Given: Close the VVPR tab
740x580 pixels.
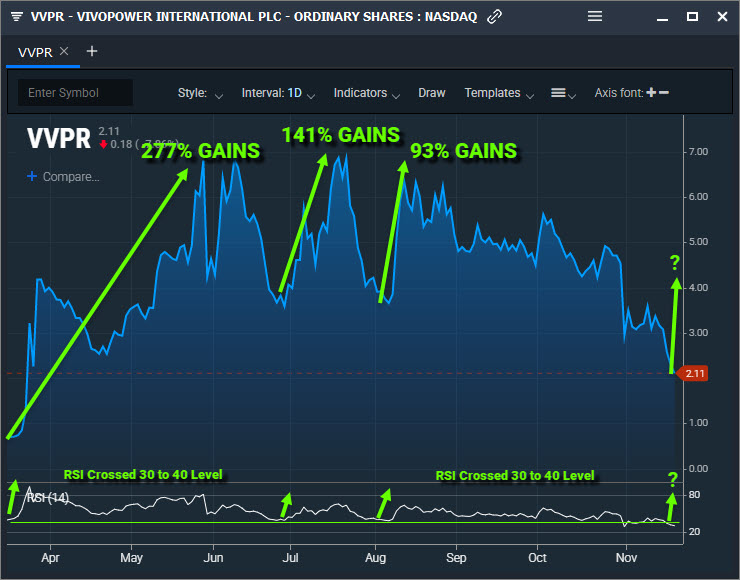Looking at the screenshot, I should pyautogui.click(x=65, y=51).
